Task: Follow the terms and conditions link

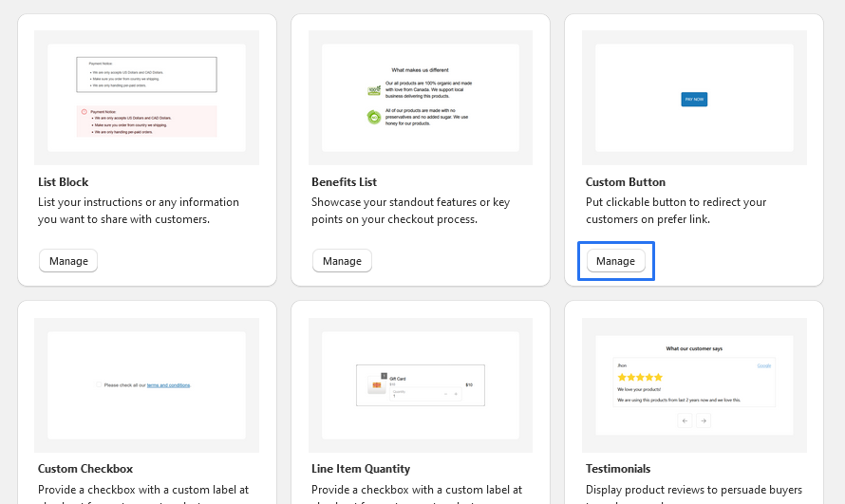Action: click(x=168, y=385)
